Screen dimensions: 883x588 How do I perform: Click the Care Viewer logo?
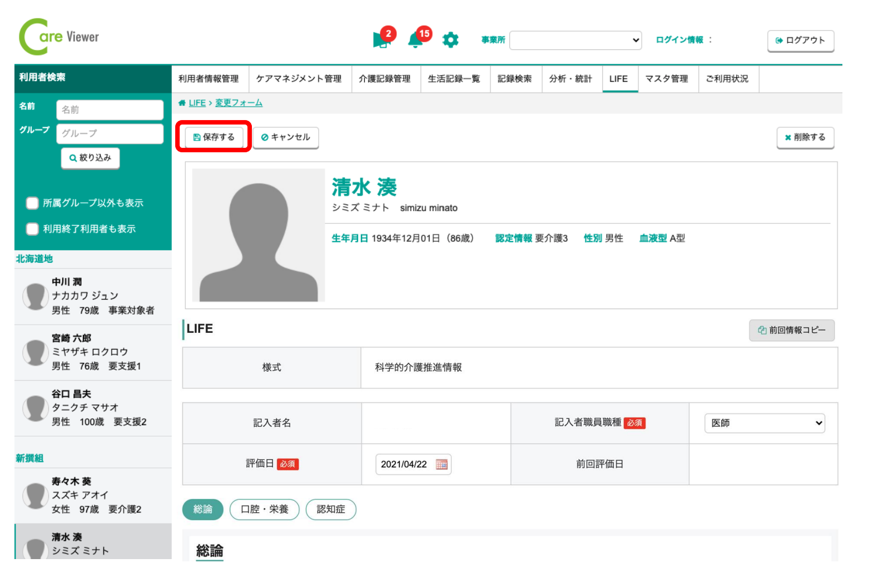coord(59,37)
